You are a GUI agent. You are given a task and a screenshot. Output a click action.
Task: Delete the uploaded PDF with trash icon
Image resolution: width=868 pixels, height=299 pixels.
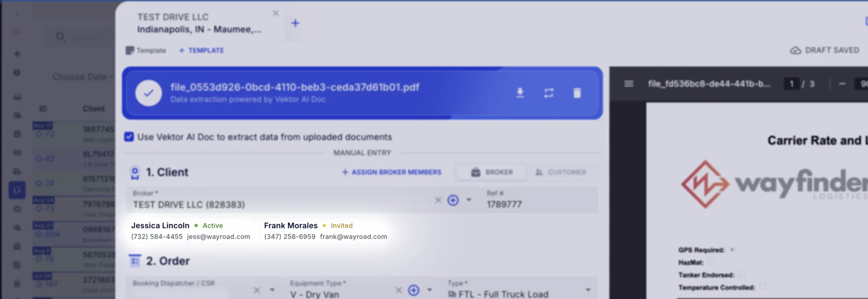tap(577, 93)
